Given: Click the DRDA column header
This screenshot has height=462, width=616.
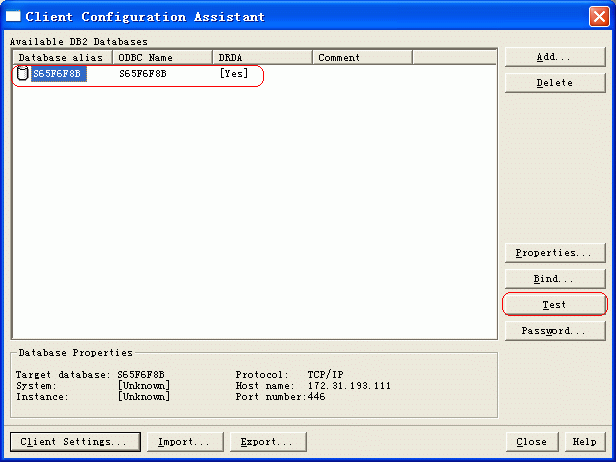Looking at the screenshot, I should click(262, 57).
